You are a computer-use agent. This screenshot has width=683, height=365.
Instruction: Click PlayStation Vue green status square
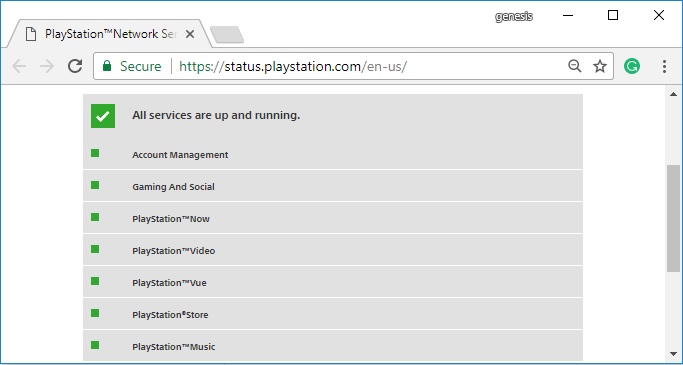[95, 281]
